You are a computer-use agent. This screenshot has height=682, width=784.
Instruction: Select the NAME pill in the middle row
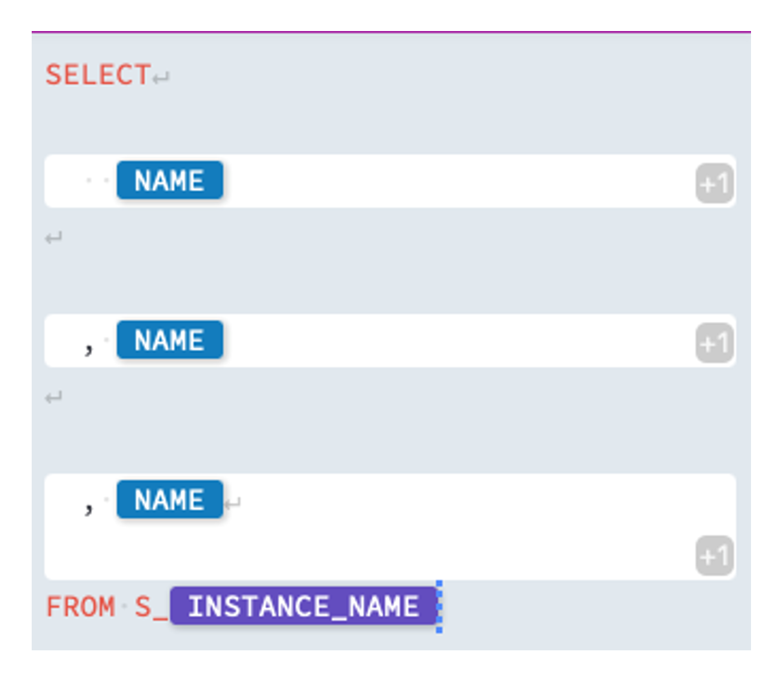pyautogui.click(x=169, y=340)
